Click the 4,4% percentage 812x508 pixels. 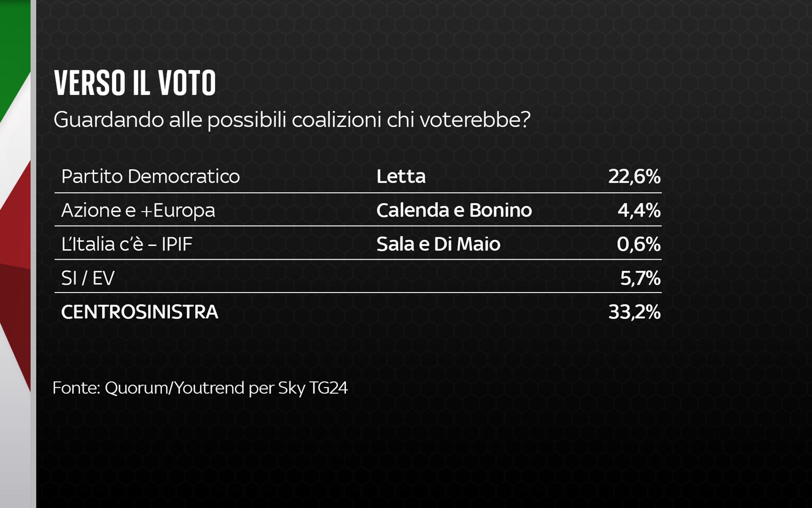[639, 210]
